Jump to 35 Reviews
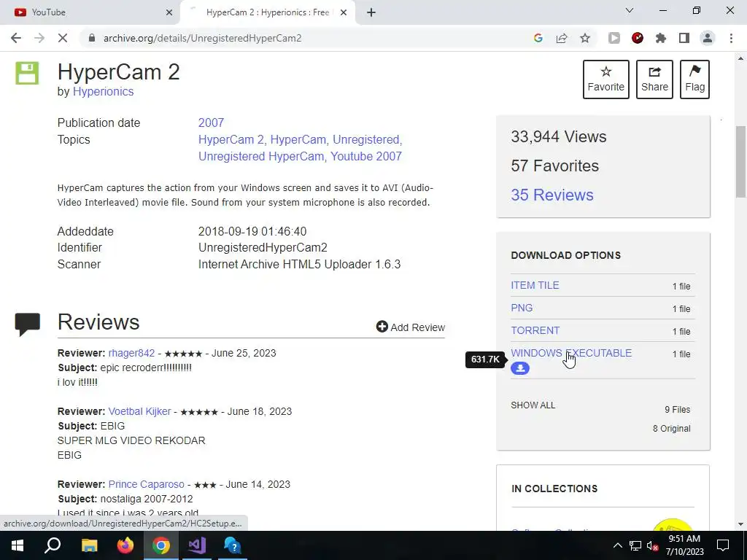 552,195
